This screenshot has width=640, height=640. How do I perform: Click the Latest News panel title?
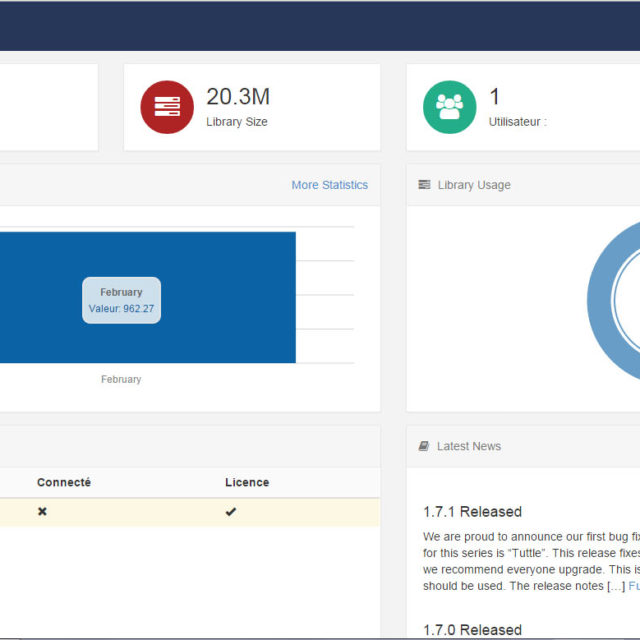(469, 446)
